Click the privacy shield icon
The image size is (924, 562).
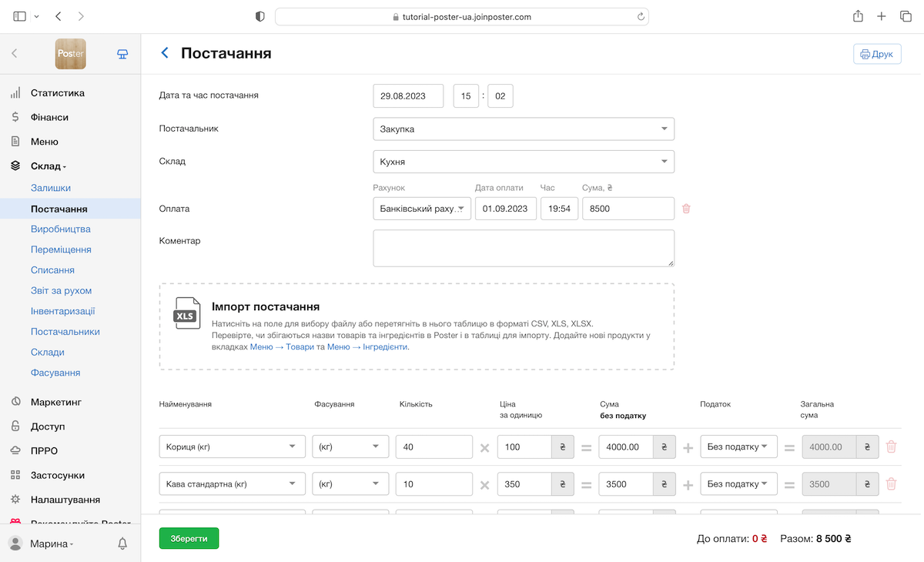coord(259,16)
